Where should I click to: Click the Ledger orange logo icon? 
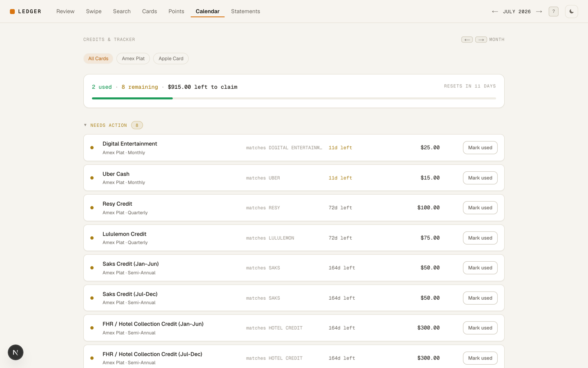[12, 11]
